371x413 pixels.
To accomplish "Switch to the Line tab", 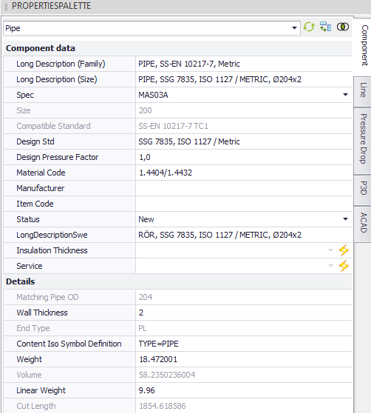I will pos(363,91).
